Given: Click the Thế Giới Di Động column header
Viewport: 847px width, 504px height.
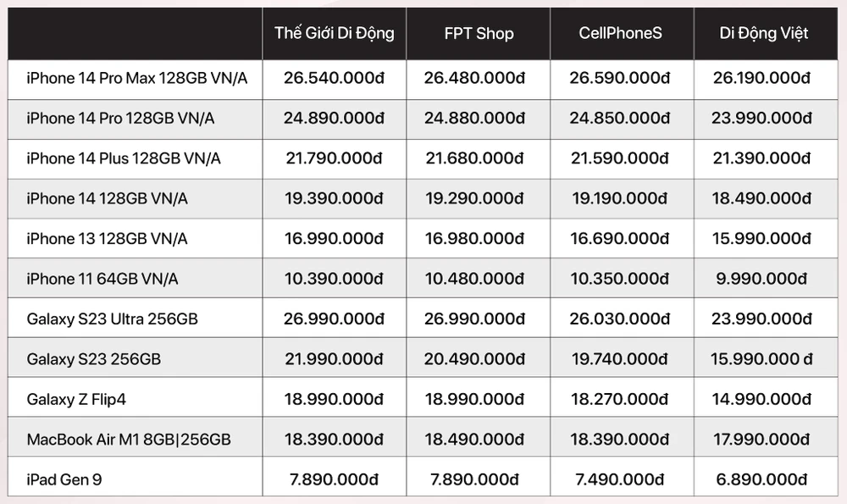Looking at the screenshot, I should coord(334,34).
